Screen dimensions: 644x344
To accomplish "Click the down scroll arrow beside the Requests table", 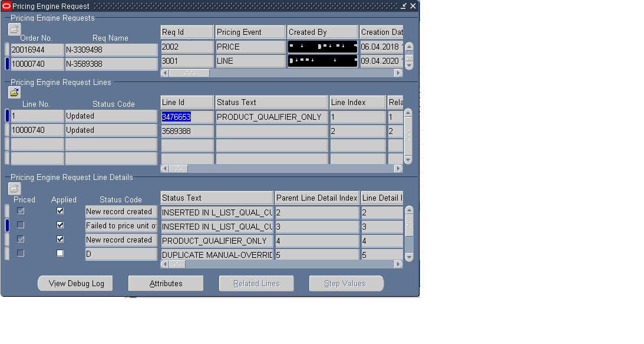I will pos(409,65).
